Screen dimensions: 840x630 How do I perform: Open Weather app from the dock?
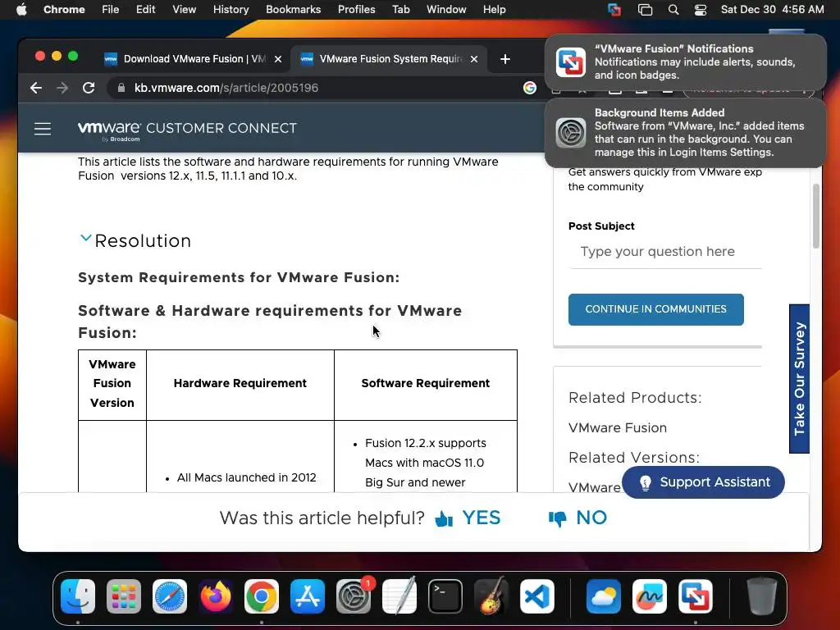tap(604, 596)
